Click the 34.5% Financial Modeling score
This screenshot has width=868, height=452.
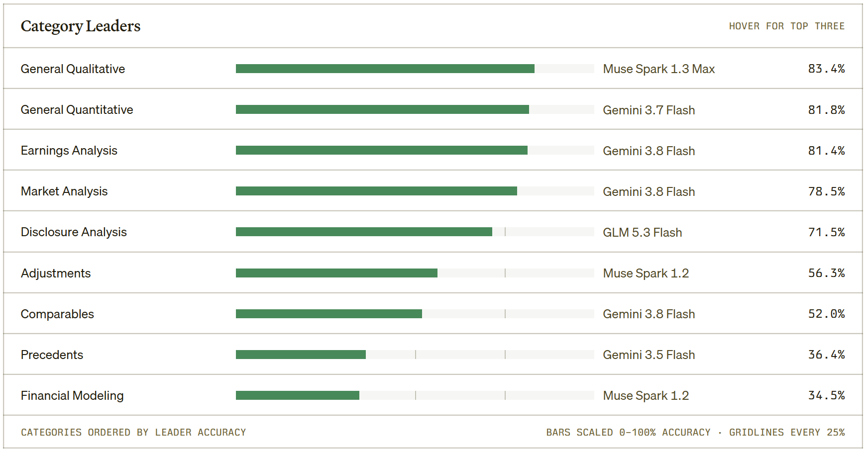coord(826,395)
